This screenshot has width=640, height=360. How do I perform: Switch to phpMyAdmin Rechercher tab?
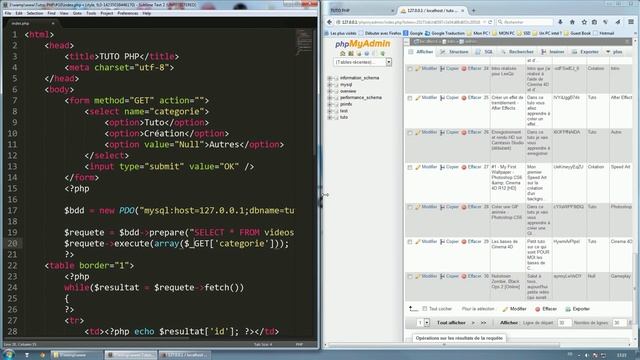[517, 52]
